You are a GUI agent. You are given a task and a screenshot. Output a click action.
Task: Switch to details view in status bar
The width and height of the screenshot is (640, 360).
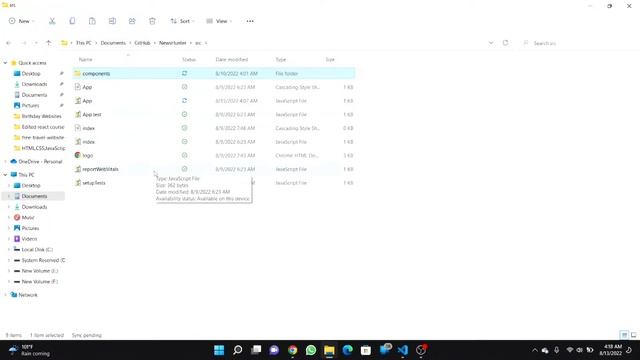[x=624, y=335]
